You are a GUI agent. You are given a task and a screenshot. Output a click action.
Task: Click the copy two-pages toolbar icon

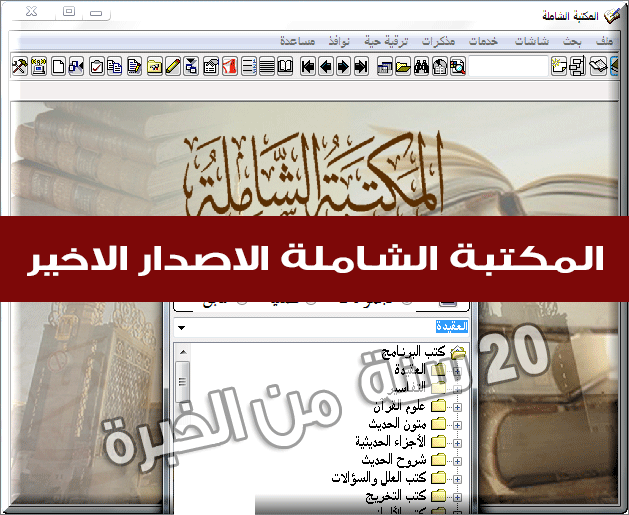[115, 66]
